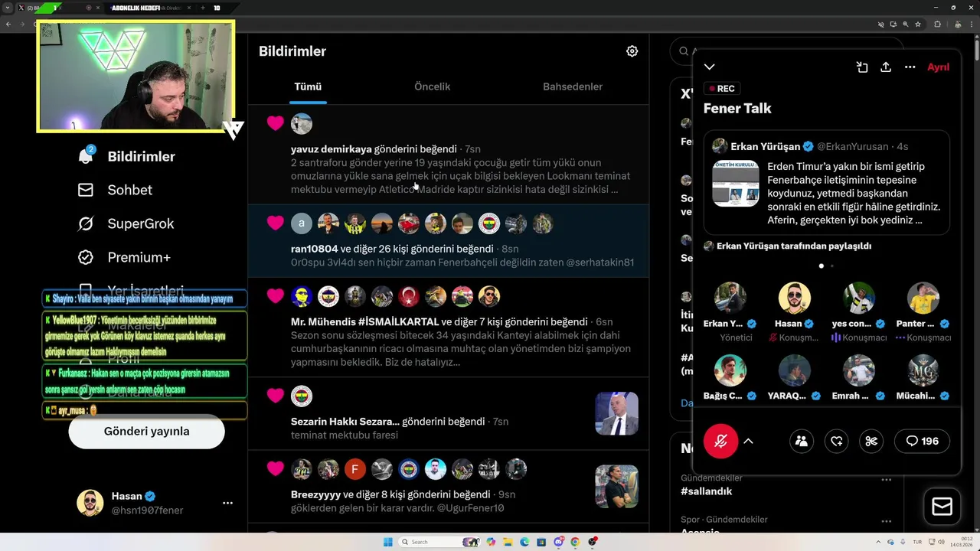
Task: Open more options for #sallandık trend
Action: [886, 480]
